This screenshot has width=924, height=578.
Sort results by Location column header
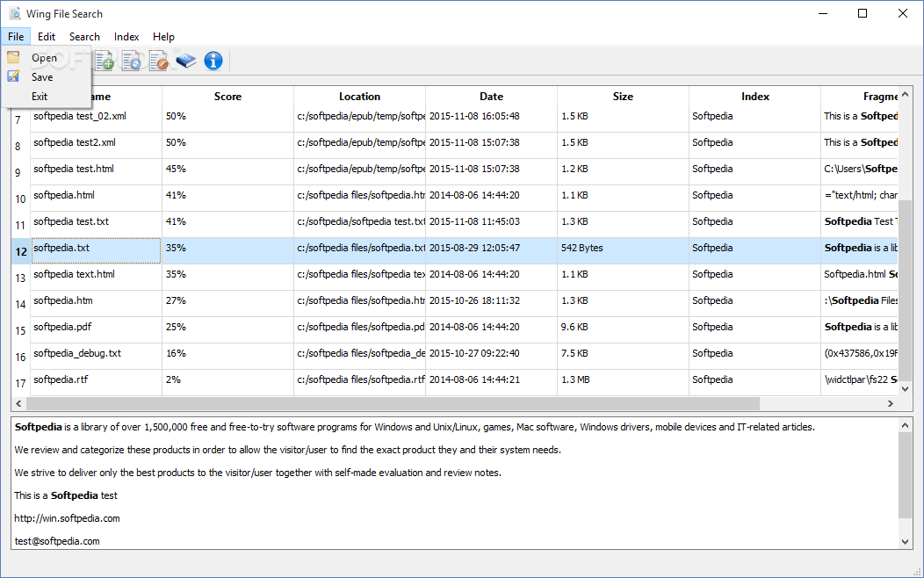pyautogui.click(x=359, y=97)
